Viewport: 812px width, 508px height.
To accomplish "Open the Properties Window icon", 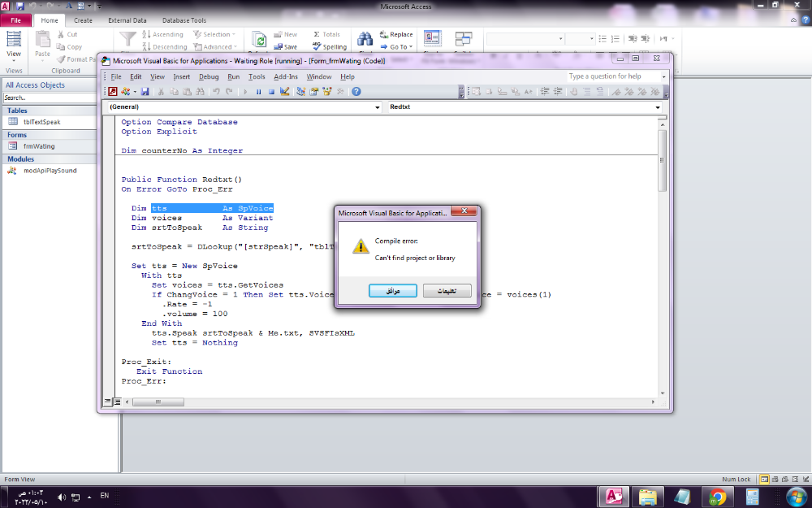I will pos(313,92).
